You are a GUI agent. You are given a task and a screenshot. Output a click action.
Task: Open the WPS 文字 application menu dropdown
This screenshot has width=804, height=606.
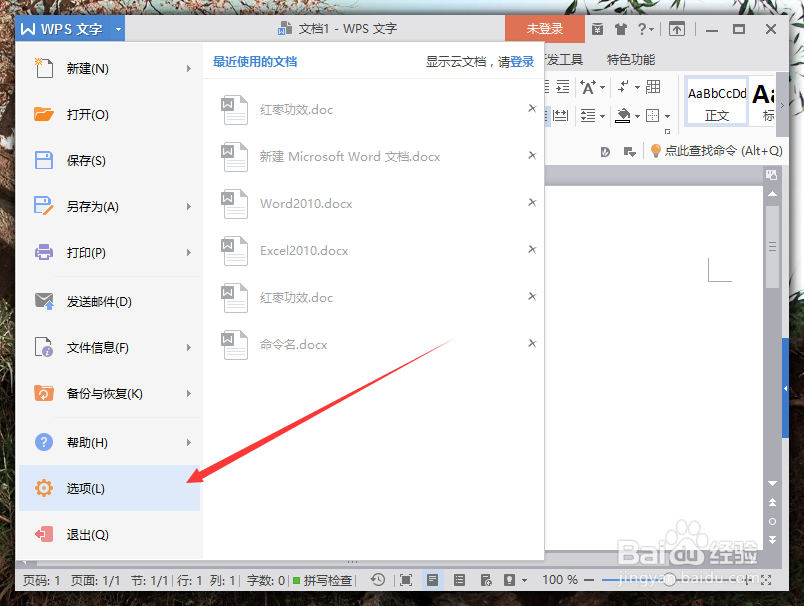[x=118, y=29]
